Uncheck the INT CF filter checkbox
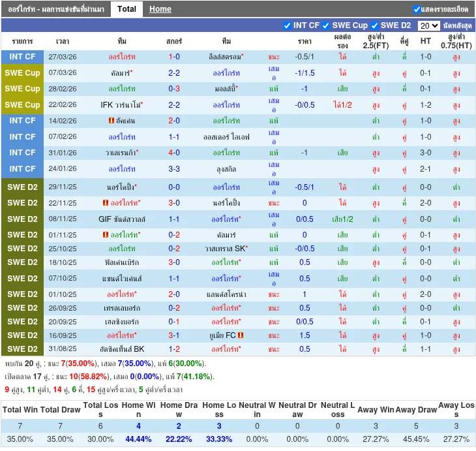 (287, 25)
